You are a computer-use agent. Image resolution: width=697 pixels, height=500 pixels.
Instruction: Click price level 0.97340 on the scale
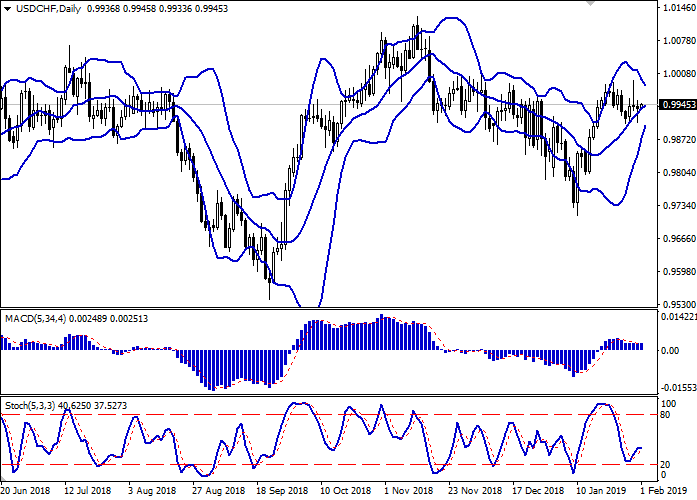[x=679, y=206]
